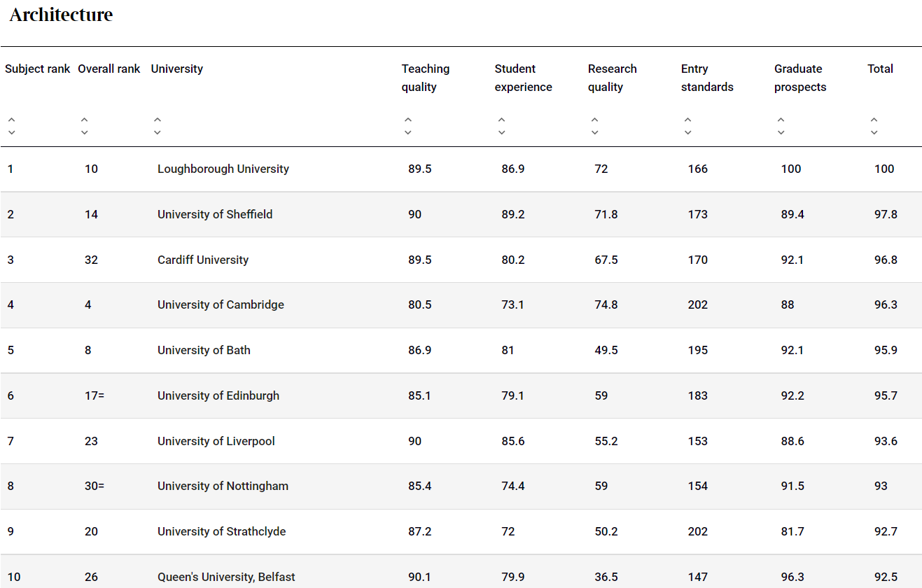The height and width of the screenshot is (588, 922).
Task: Sort Student experience ascending with up arrow
Action: tap(501, 120)
